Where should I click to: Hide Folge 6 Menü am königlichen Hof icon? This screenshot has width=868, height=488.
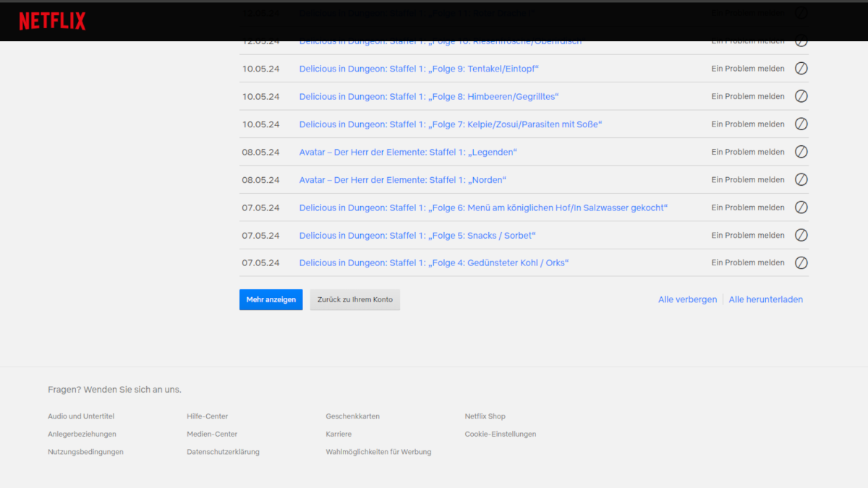pos(801,207)
